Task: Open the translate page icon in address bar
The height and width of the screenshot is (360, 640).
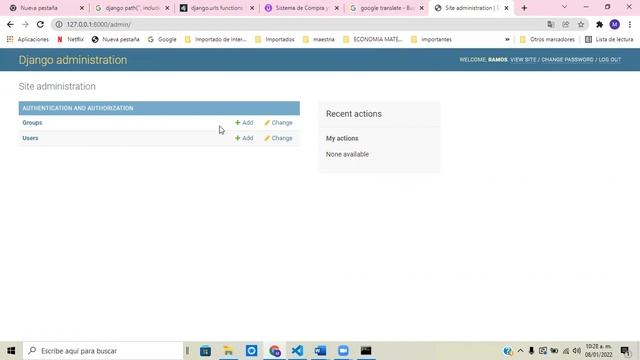Action: [x=551, y=24]
